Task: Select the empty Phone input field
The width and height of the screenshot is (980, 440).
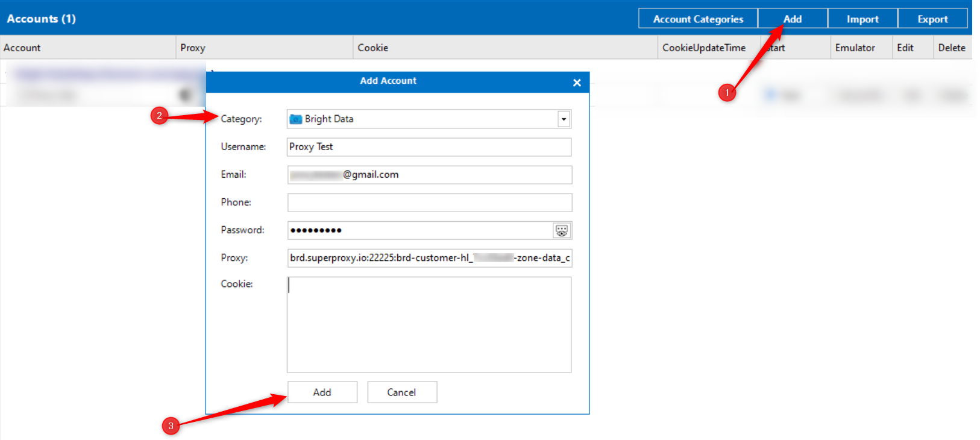Action: (429, 203)
